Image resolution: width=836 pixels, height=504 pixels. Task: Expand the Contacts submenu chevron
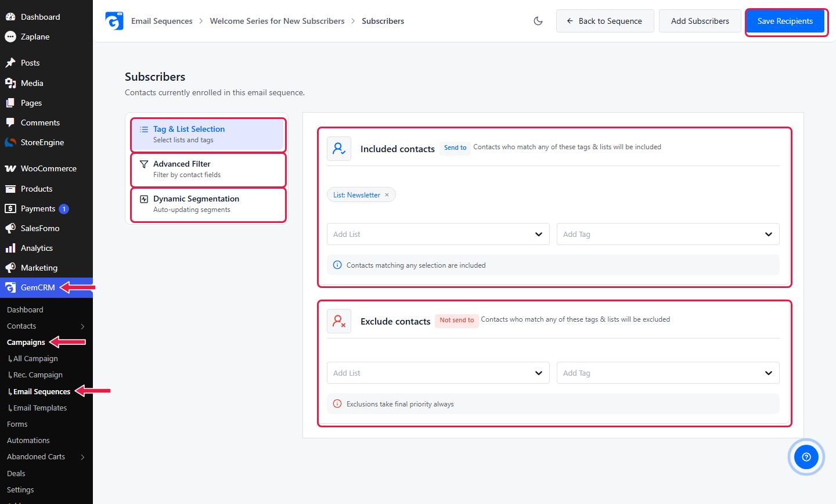point(83,326)
